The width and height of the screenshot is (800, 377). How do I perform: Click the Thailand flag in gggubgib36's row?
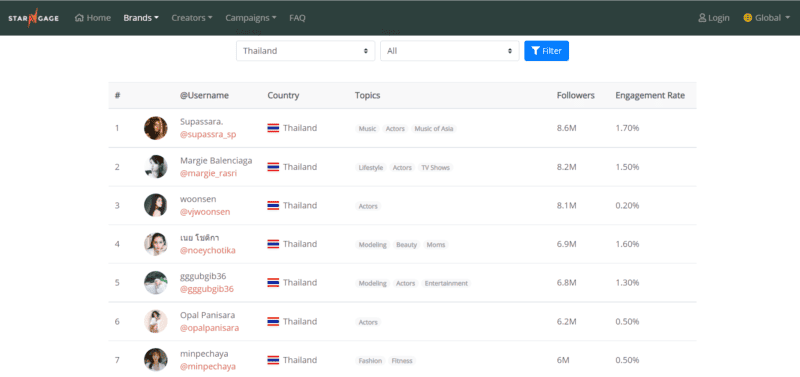point(273,283)
